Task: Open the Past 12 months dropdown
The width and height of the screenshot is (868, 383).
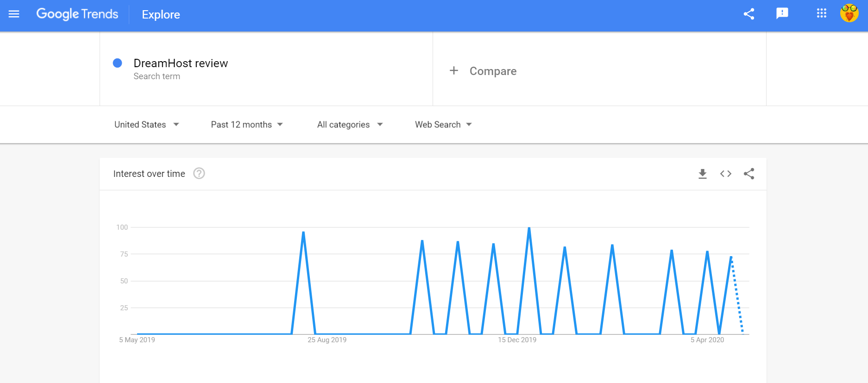Action: tap(247, 125)
